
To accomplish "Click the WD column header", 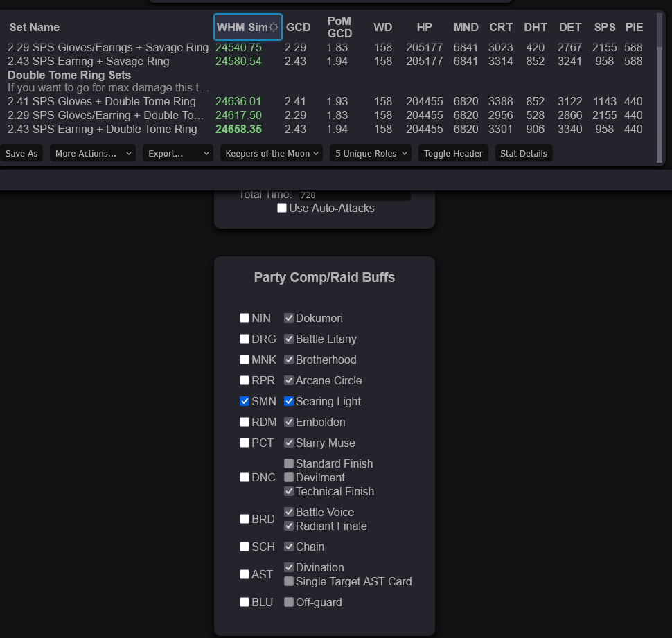I will tap(382, 27).
